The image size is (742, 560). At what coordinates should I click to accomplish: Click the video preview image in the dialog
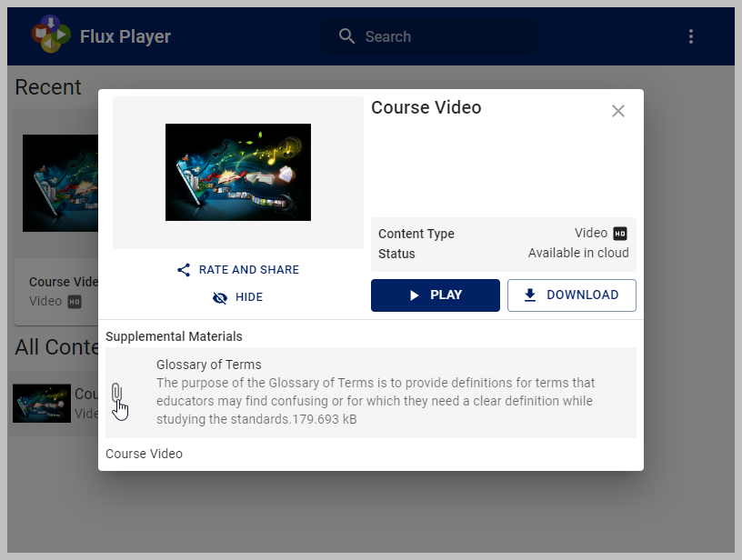click(238, 173)
